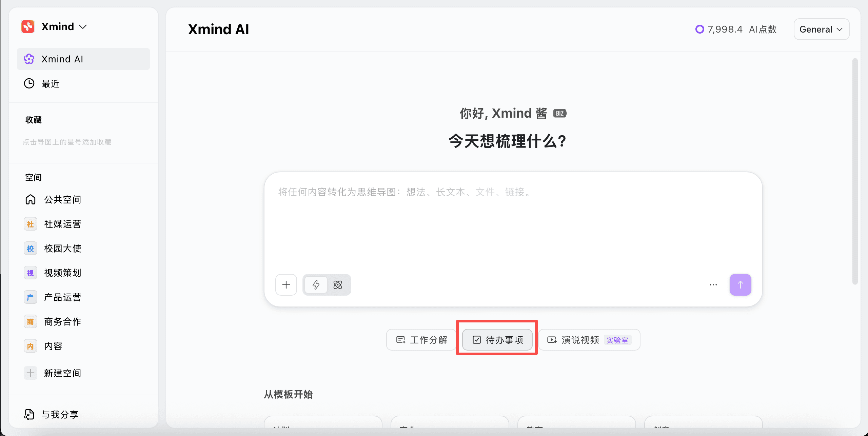Click the 从模板开始 heading
Viewport: 868px width, 436px height.
pos(288,394)
